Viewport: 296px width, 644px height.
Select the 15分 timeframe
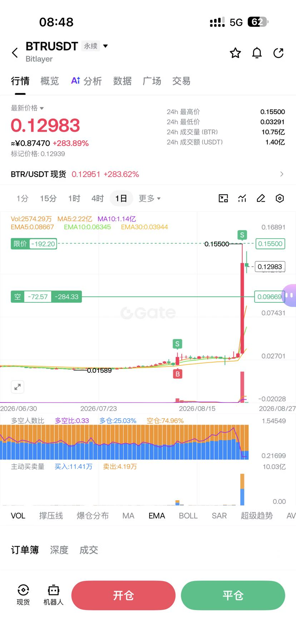click(x=48, y=198)
